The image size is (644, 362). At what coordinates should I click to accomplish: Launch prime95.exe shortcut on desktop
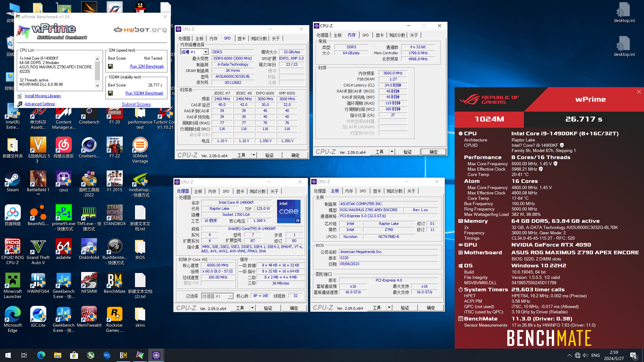point(64,218)
